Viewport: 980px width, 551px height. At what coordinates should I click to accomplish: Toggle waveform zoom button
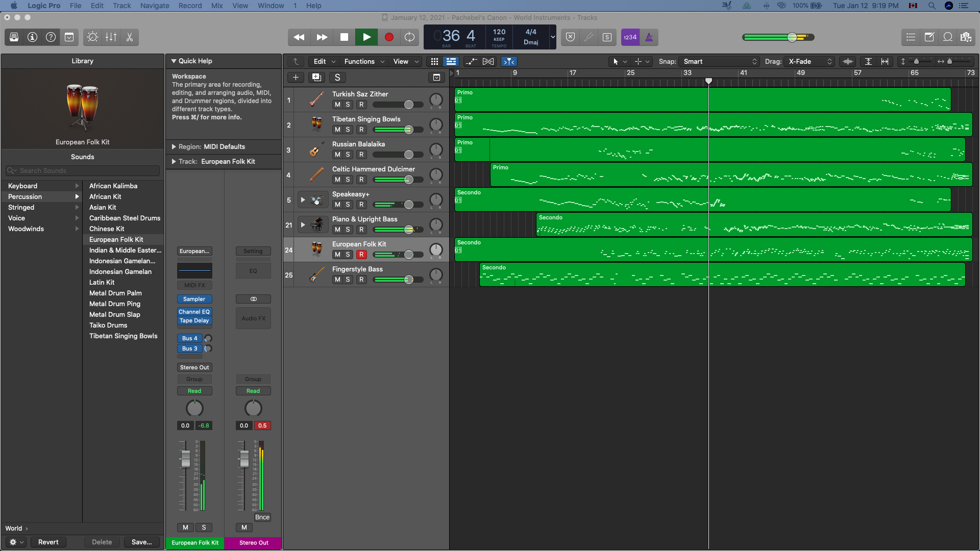pos(848,62)
